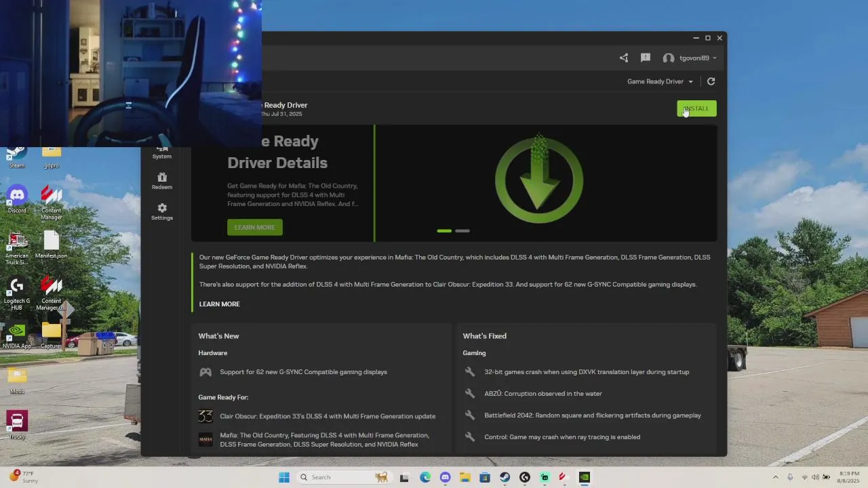This screenshot has width=868, height=488.
Task: Open the tgovoni89 account dropdown
Action: click(690, 58)
